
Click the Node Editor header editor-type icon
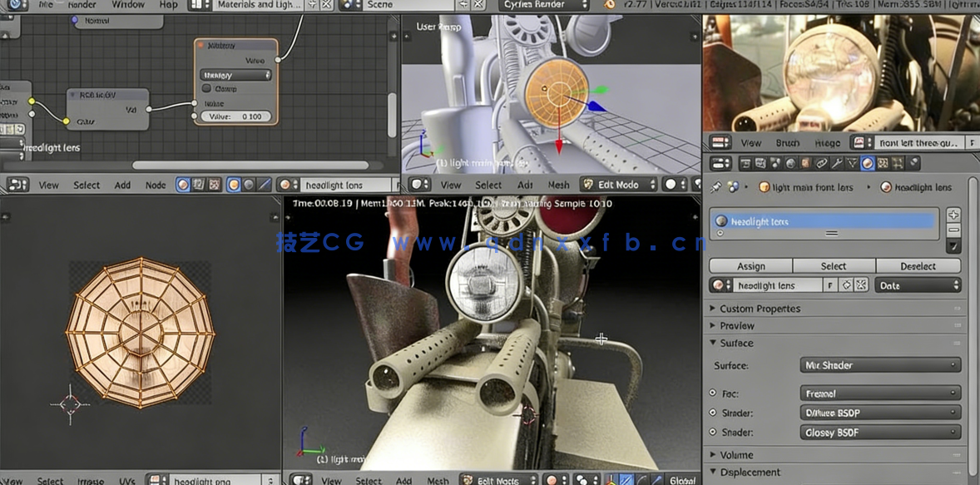pos(17,184)
